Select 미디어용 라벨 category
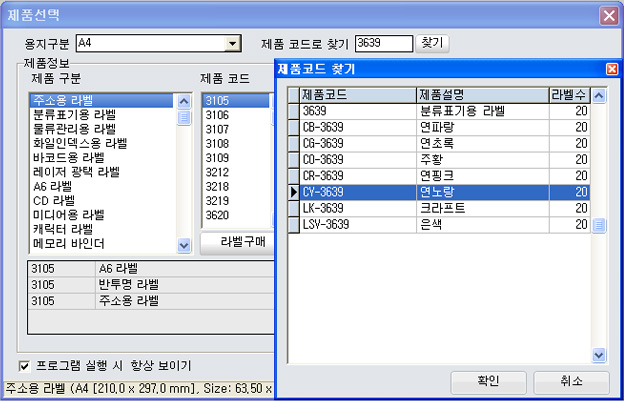624x401 pixels. coord(102,215)
